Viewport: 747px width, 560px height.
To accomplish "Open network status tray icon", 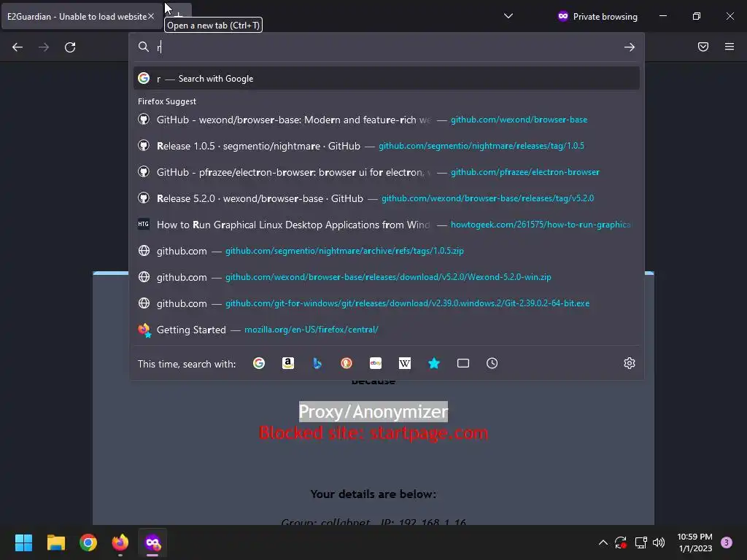I will [640, 542].
